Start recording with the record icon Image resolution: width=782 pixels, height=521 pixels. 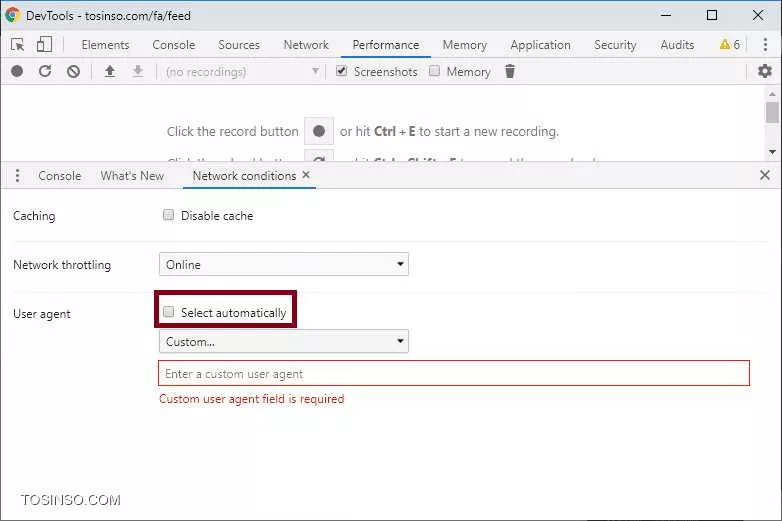tap(17, 72)
